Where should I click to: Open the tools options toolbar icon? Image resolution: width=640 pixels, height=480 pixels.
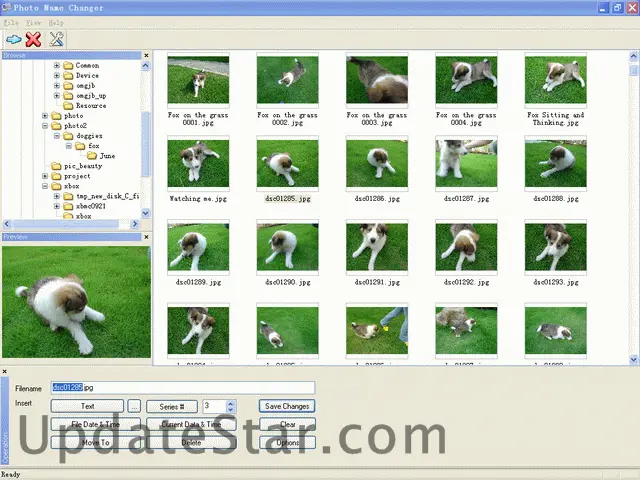tap(56, 39)
